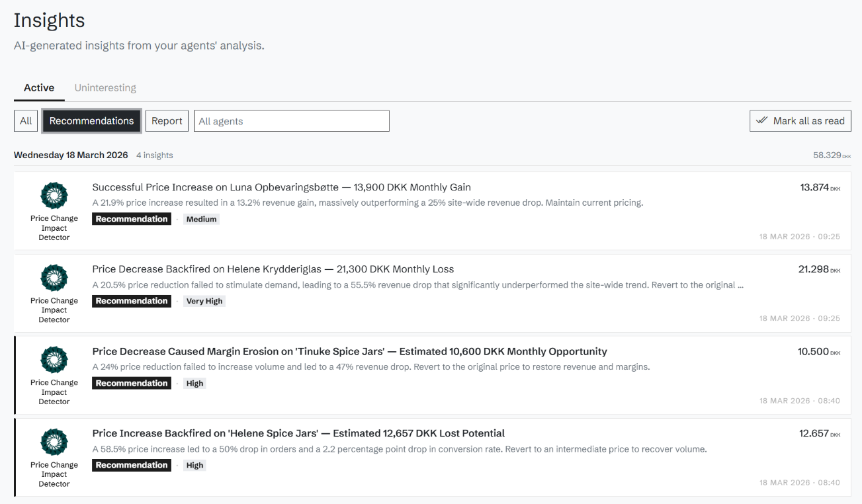
Task: Mark all insights as read
Action: (x=800, y=121)
